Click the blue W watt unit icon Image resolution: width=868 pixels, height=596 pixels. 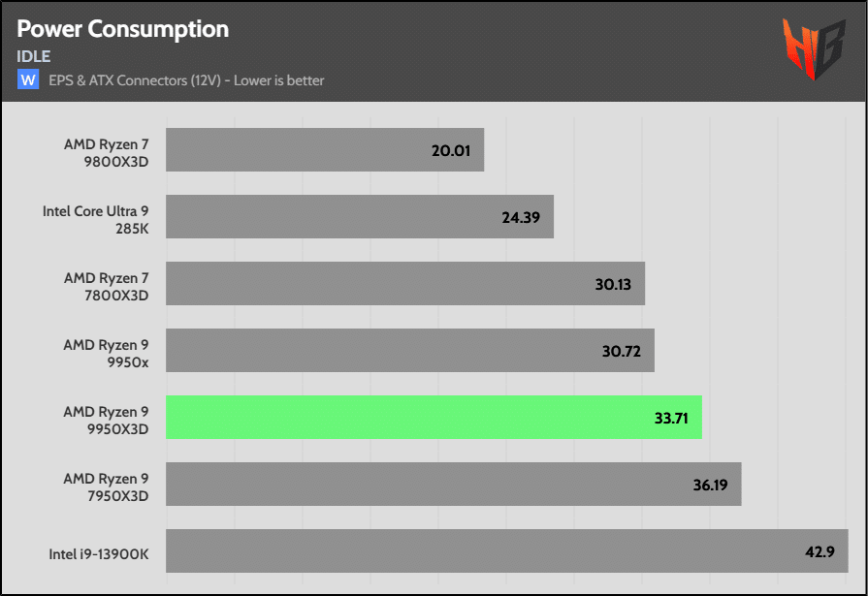pos(27,79)
